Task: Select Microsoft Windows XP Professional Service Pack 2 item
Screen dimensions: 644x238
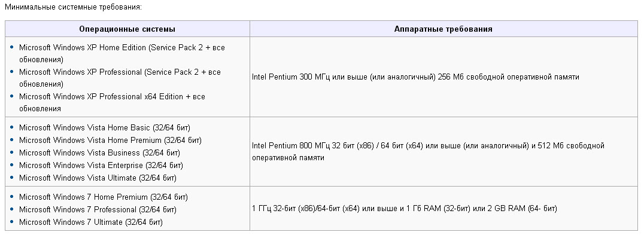Action: tap(120, 78)
